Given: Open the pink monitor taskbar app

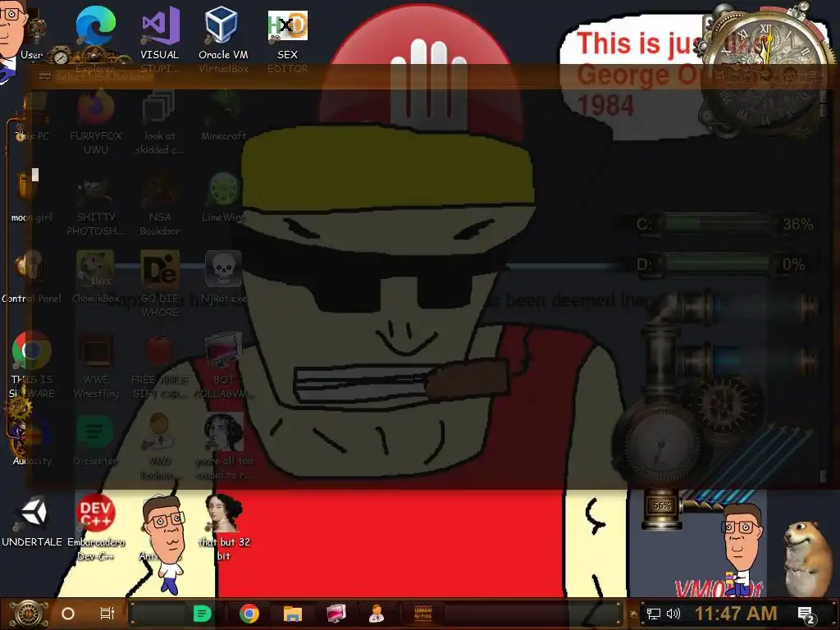Looking at the screenshot, I should pyautogui.click(x=336, y=614).
